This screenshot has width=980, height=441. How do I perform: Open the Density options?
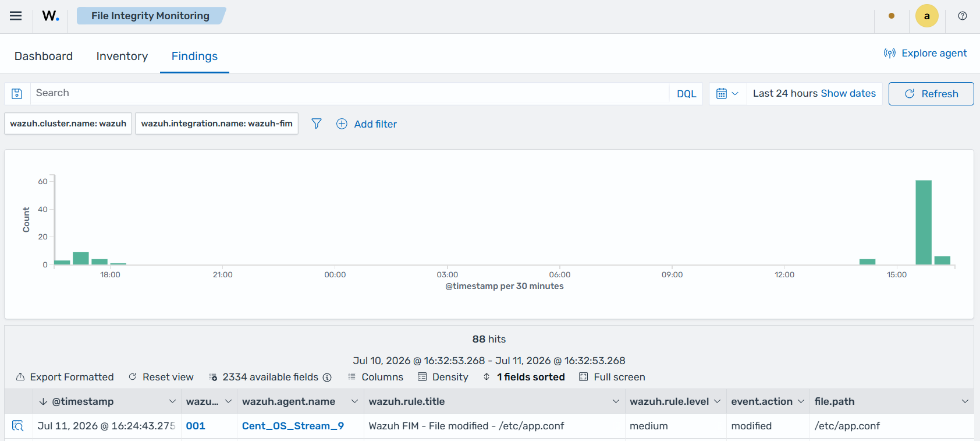tap(443, 377)
